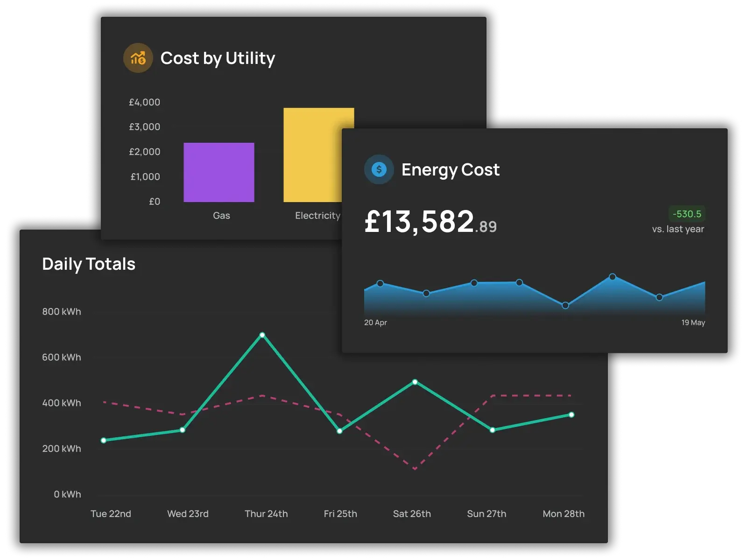The height and width of the screenshot is (560, 747).
Task: Click the 400 kWh axis label
Action: pyautogui.click(x=62, y=403)
